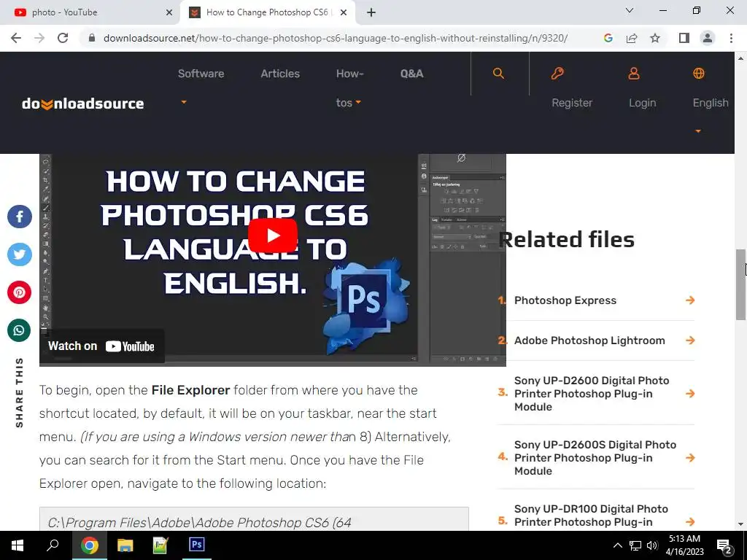Close the photo - YouTube tab

click(x=169, y=12)
